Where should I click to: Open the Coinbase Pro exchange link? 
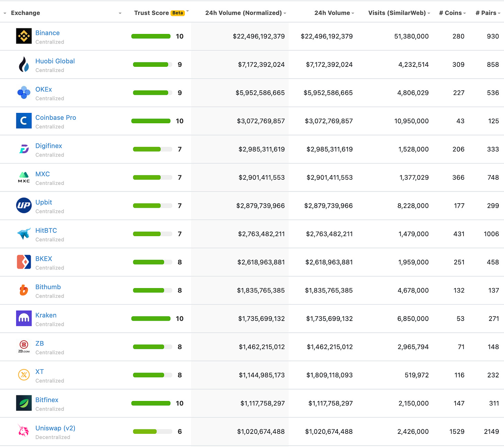56,117
